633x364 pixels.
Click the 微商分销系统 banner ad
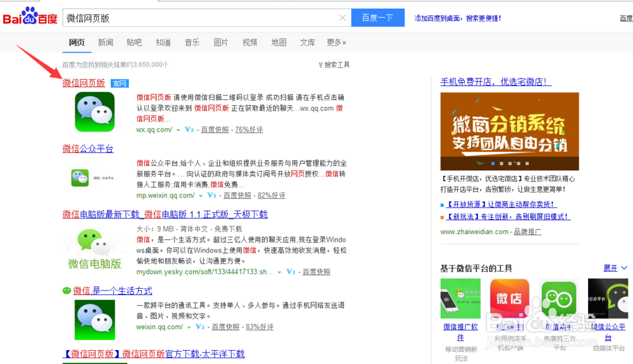coord(510,131)
